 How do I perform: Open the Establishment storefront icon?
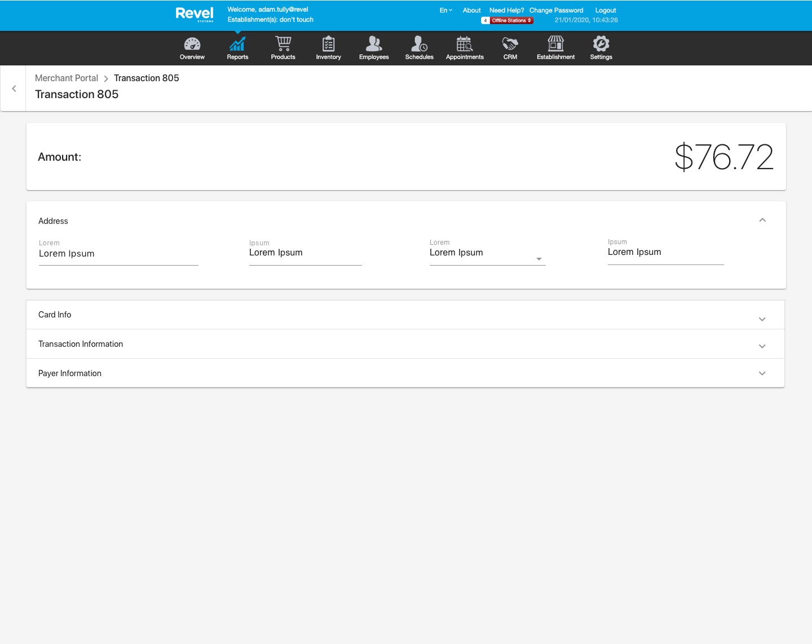[x=555, y=45]
